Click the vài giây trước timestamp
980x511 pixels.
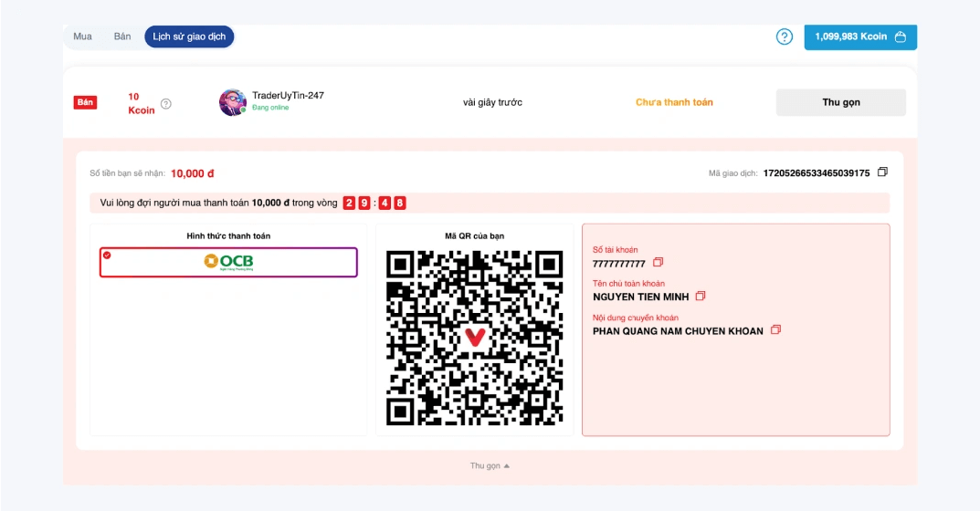(492, 102)
